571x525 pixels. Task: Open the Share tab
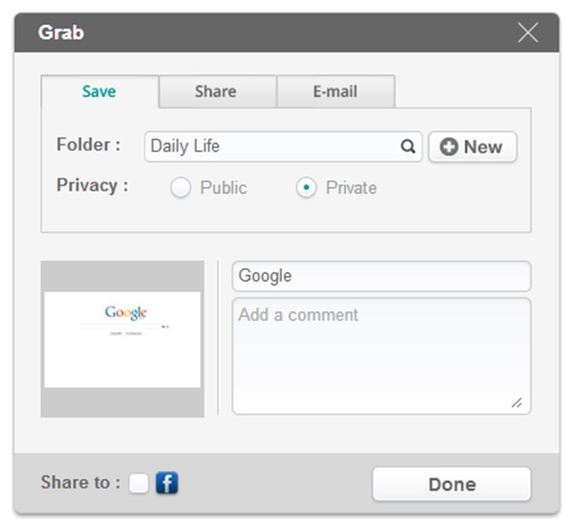tap(217, 91)
